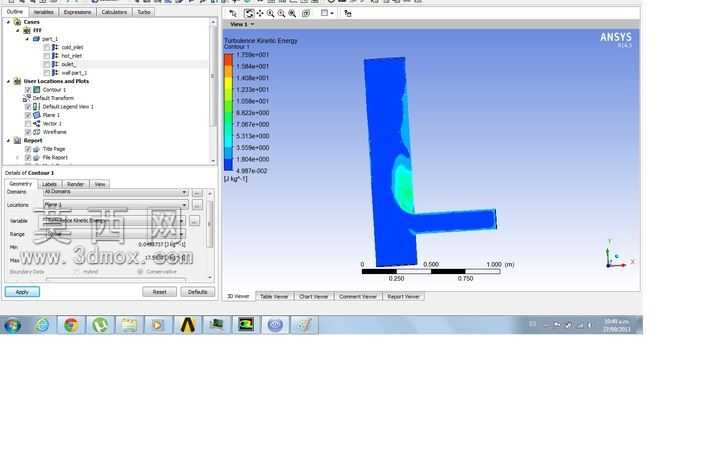Image resolution: width=704 pixels, height=469 pixels.
Task: Select the pointer selection tool in viewer toolbar
Action: (x=233, y=13)
